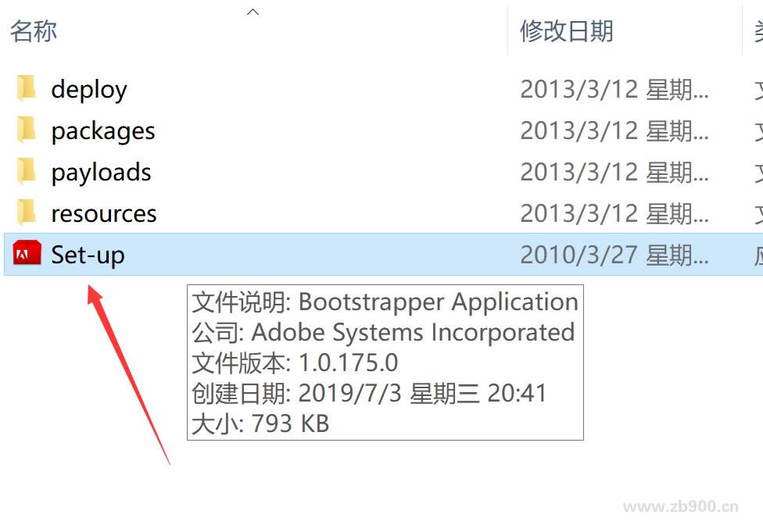763x532 pixels.
Task: Click the payloads row modified date
Action: (614, 173)
